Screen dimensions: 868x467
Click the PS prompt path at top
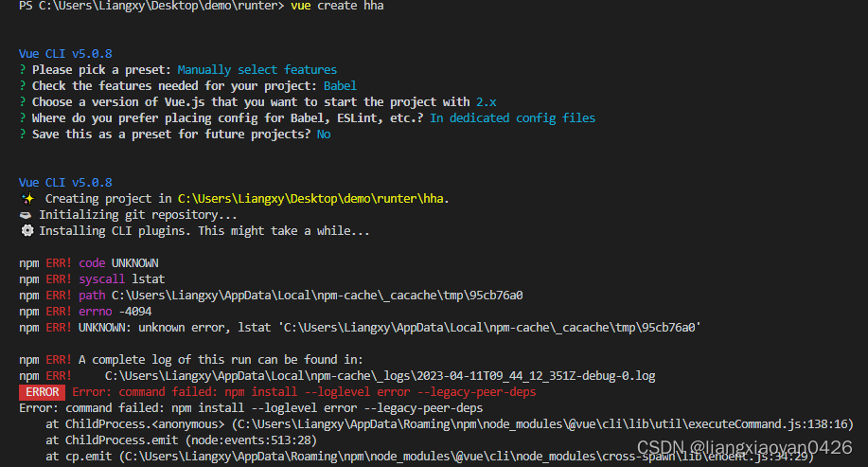pos(151,6)
